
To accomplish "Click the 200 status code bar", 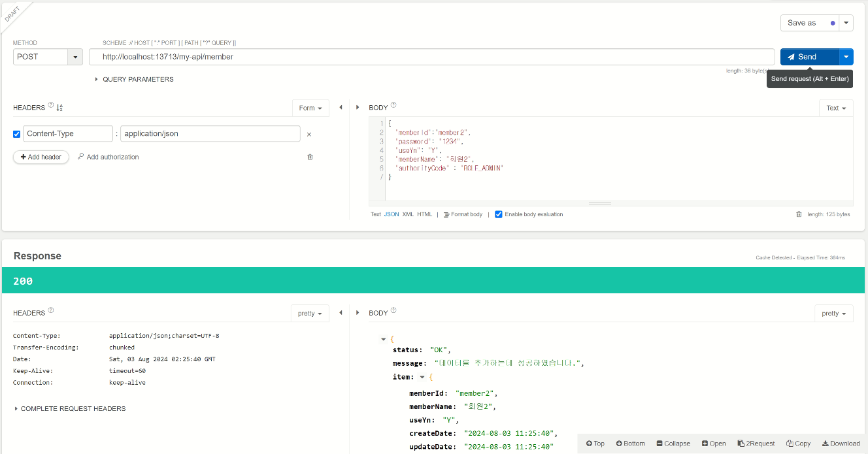I will pos(433,281).
